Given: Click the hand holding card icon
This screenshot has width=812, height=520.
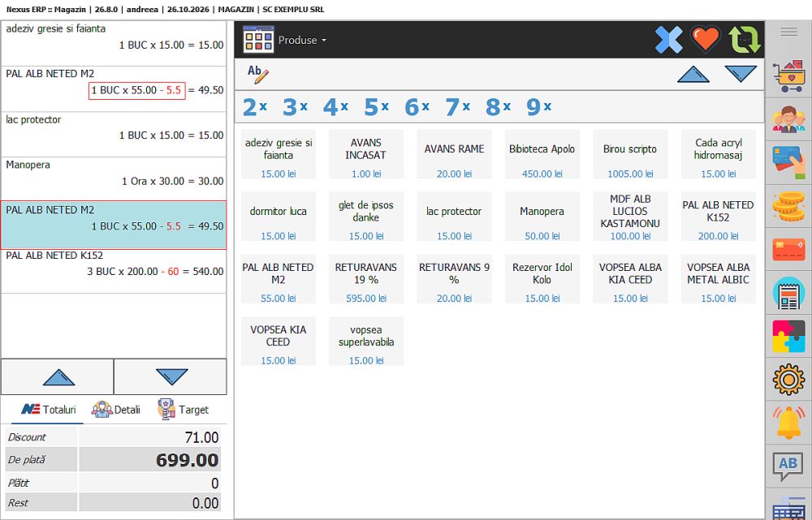Looking at the screenshot, I should (788, 162).
